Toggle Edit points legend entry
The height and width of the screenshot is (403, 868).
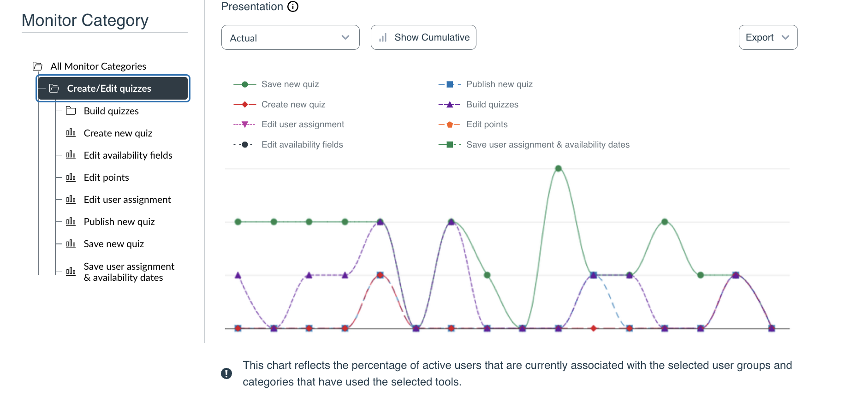pos(487,124)
